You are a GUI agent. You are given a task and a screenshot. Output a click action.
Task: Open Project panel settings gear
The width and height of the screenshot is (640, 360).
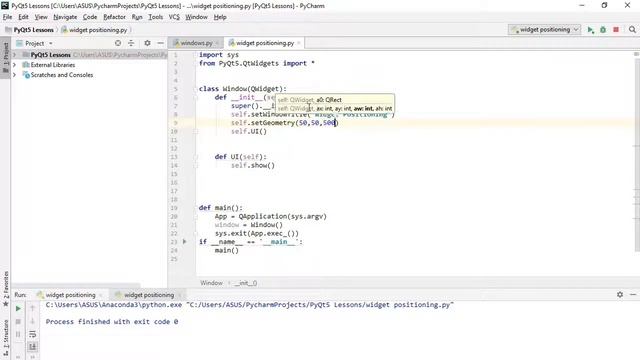click(147, 43)
